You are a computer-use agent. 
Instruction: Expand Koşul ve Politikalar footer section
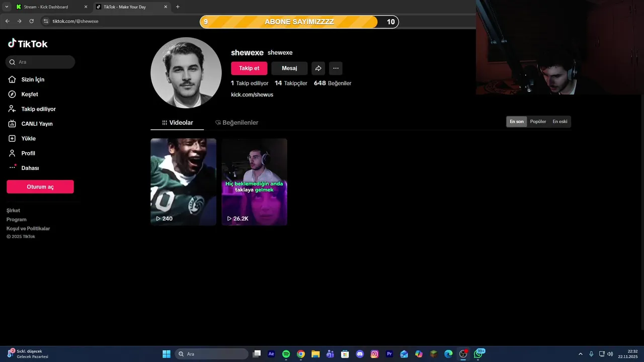pyautogui.click(x=28, y=229)
